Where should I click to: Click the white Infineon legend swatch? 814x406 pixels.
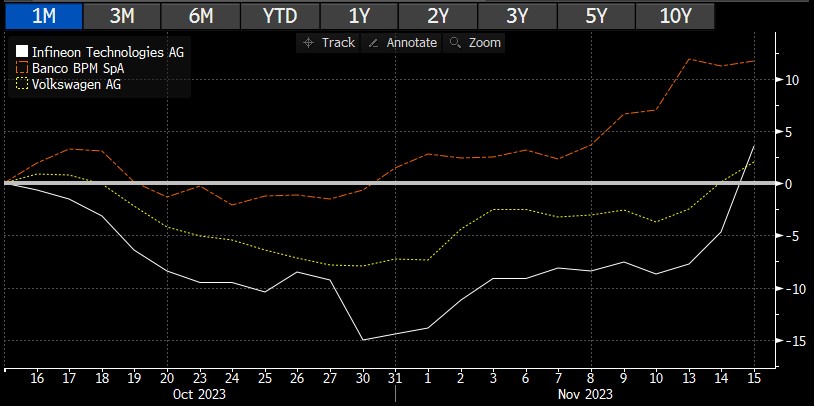(x=23, y=52)
